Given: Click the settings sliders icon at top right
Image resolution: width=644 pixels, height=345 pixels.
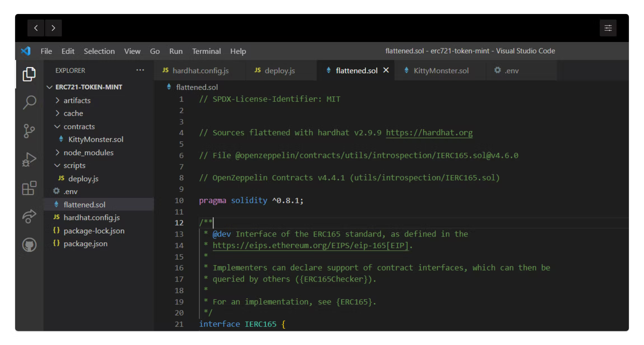Looking at the screenshot, I should pos(608,28).
